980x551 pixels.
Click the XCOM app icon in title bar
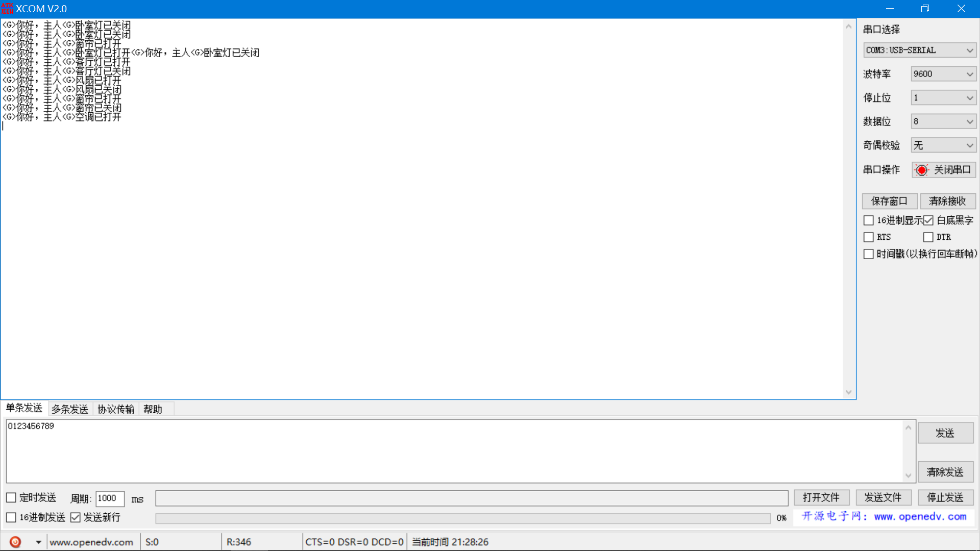tap(7, 9)
